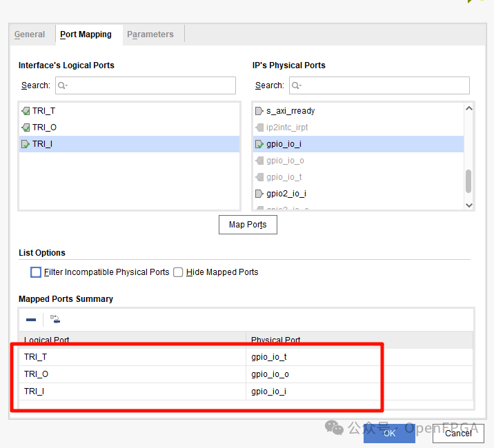Select gpio_io_o in physical ports list

point(358,161)
